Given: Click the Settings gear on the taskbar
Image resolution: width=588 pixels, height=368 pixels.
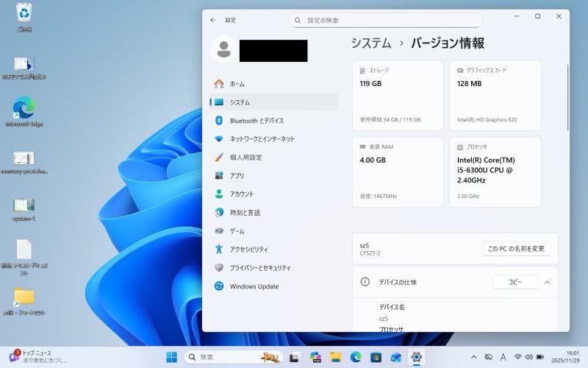Looking at the screenshot, I should [x=416, y=357].
